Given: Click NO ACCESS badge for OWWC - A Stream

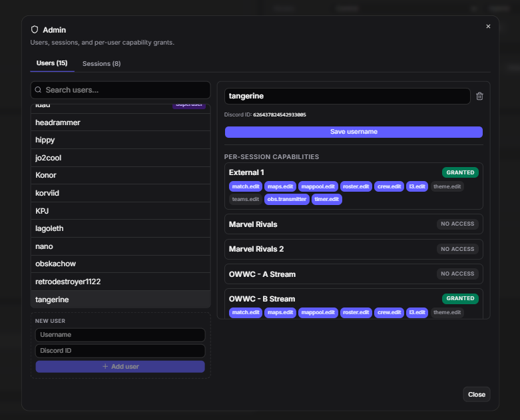Looking at the screenshot, I should 457,274.
